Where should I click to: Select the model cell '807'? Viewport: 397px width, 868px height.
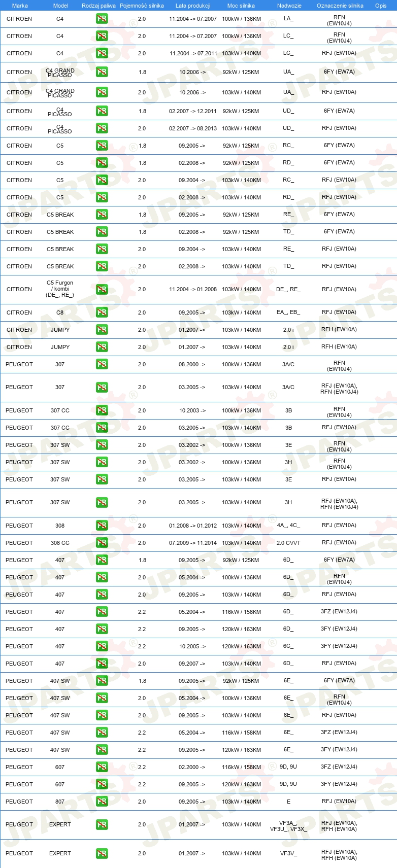pos(60,802)
